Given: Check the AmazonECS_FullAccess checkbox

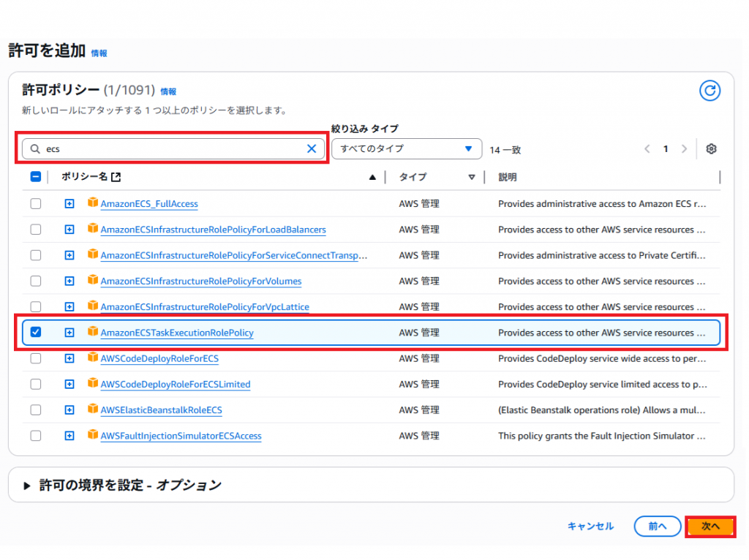Looking at the screenshot, I should (x=36, y=204).
